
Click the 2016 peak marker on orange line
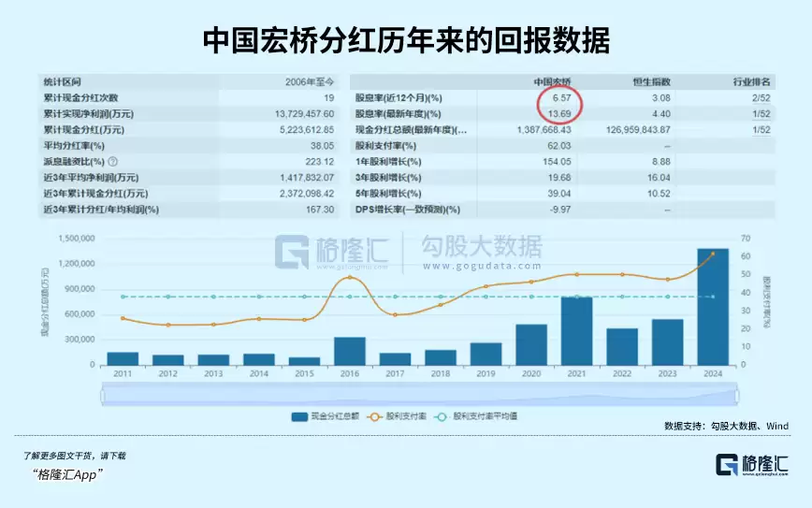click(x=350, y=277)
